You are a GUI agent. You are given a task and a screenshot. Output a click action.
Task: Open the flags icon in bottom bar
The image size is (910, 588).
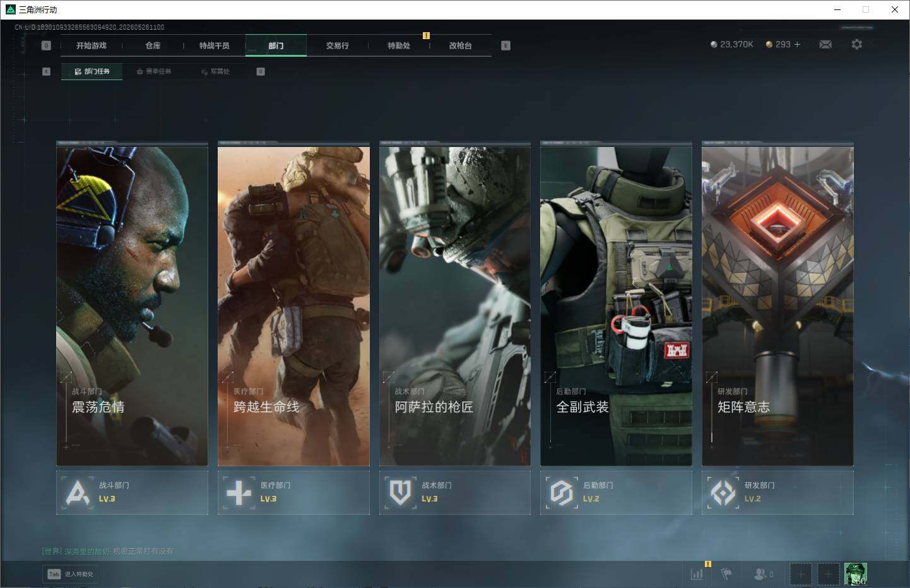pyautogui.click(x=726, y=574)
